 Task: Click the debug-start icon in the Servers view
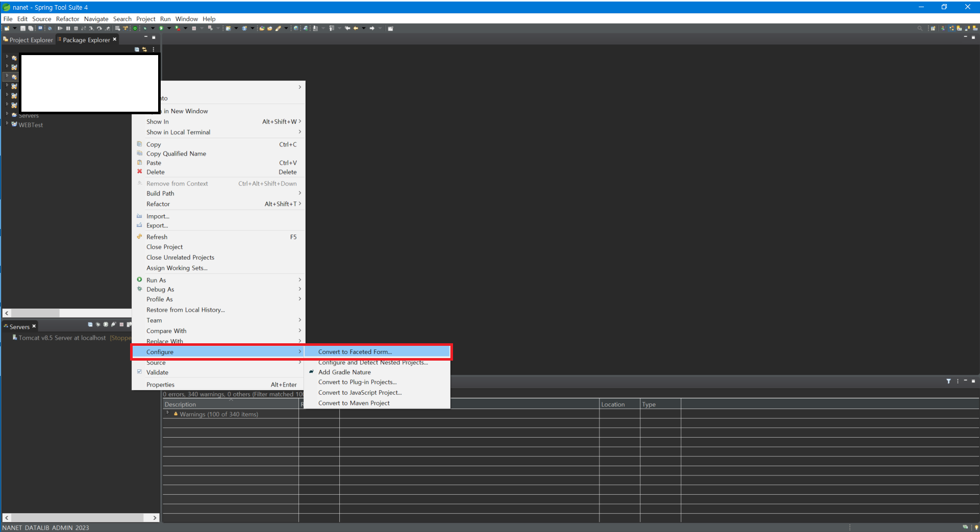(98, 324)
